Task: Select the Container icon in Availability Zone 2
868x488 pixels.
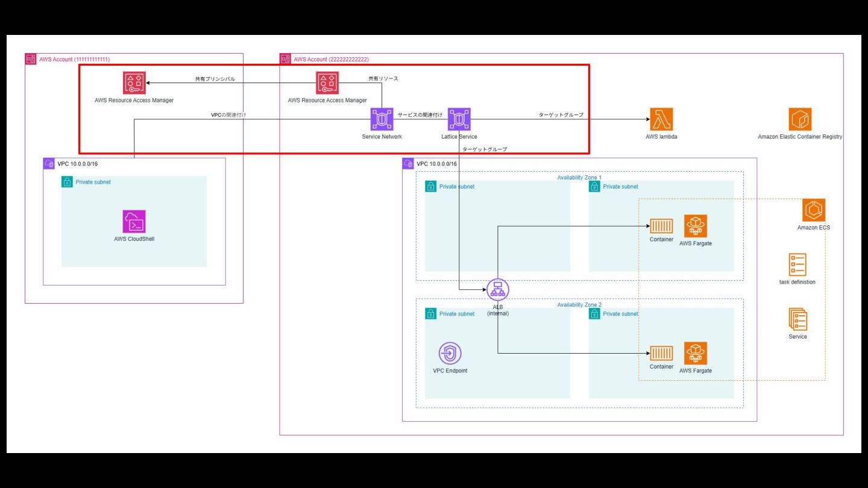Action: pyautogui.click(x=661, y=354)
